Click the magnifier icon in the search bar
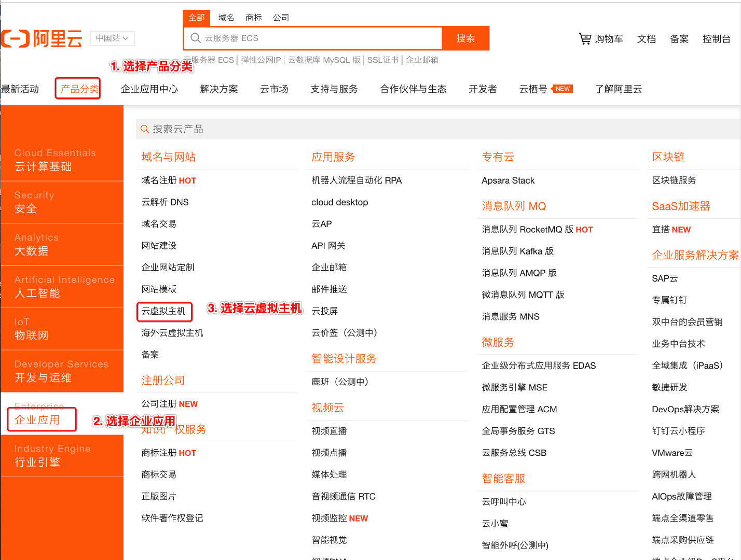Viewport: 741px width, 560px height. tap(195, 38)
